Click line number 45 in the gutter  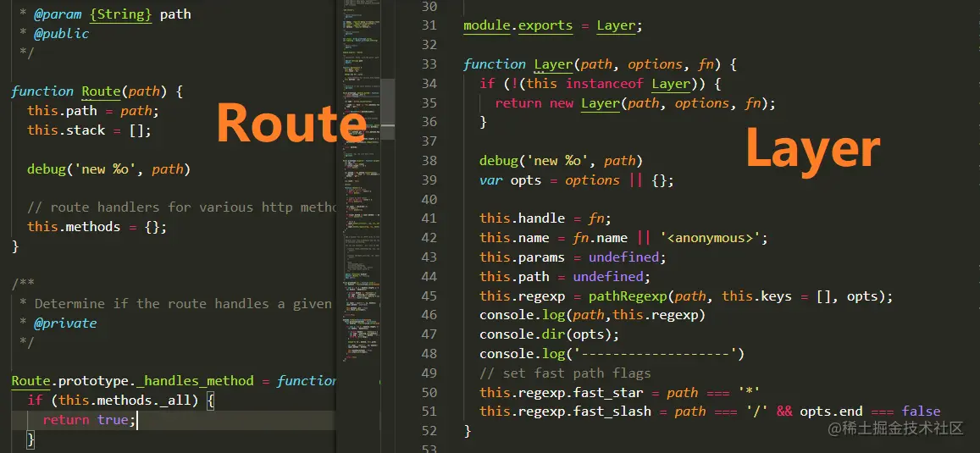click(429, 296)
